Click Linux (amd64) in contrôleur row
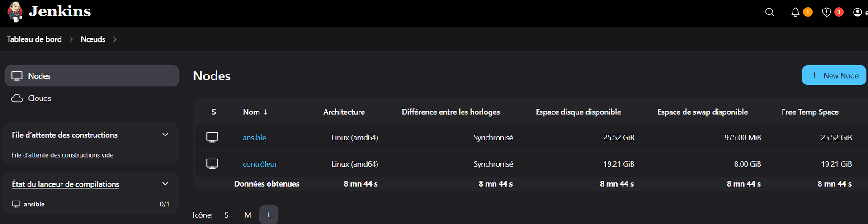868x224 pixels. point(355,164)
